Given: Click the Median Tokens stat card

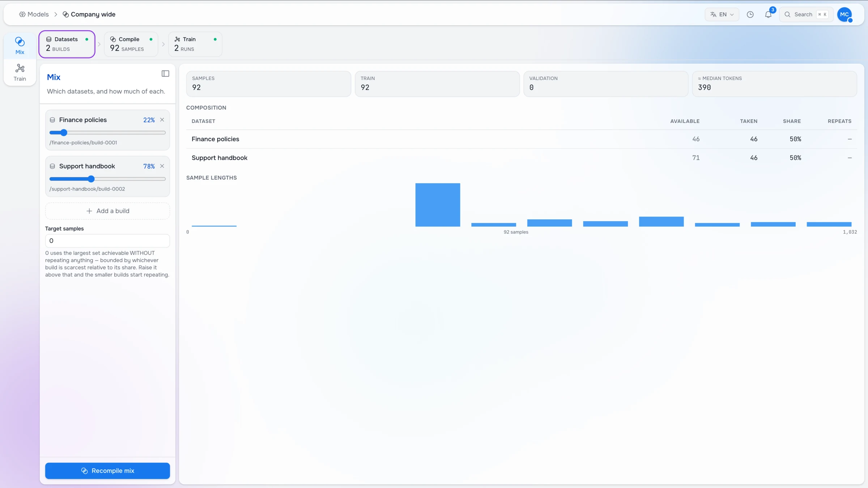Looking at the screenshot, I should pos(774,84).
